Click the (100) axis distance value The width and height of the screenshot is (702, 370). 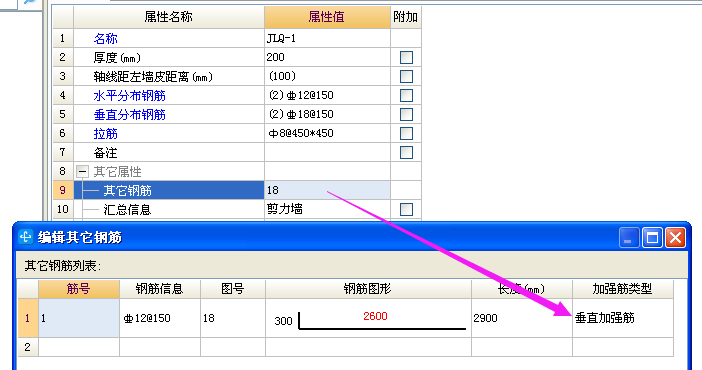pos(327,76)
